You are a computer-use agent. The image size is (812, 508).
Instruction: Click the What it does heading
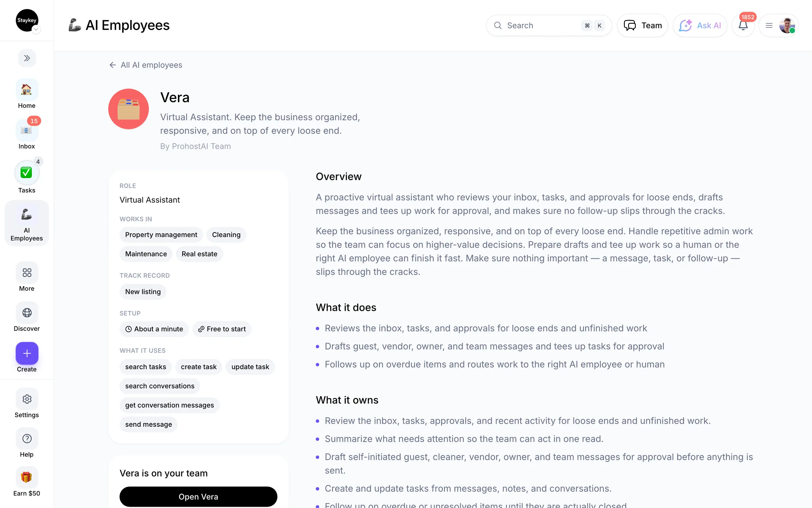346,308
